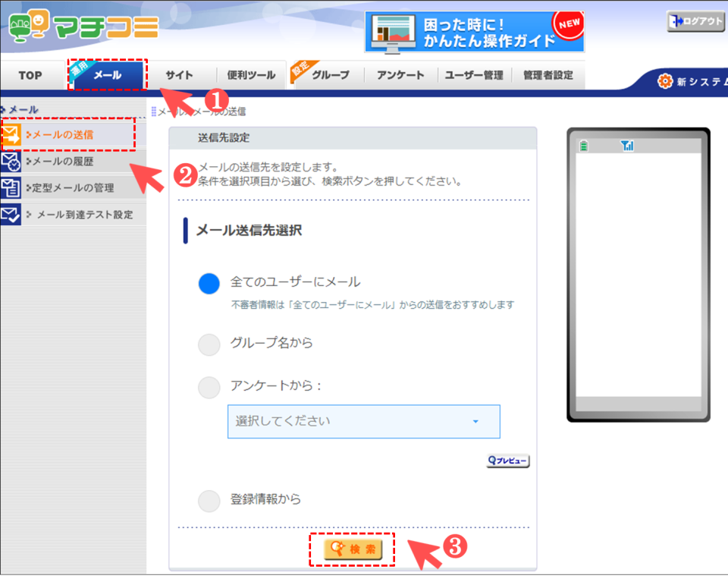
Task: Select the "アンケートから" radio option
Action: click(x=209, y=388)
